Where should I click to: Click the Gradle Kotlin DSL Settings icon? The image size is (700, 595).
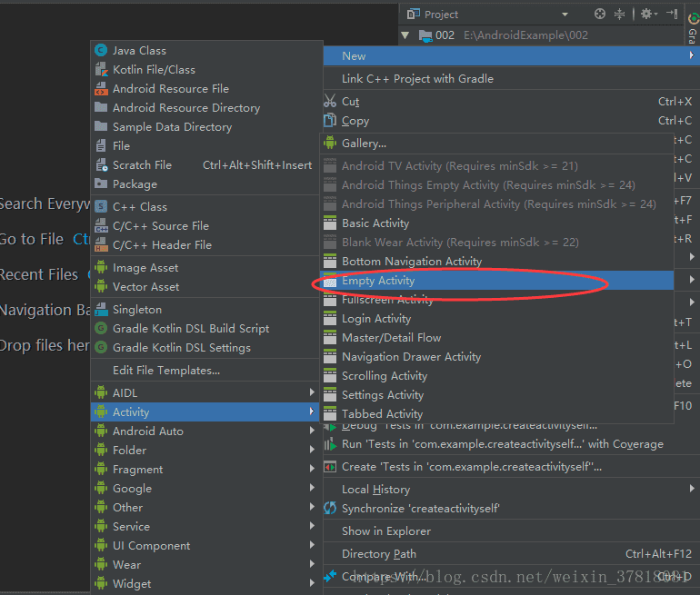(101, 347)
